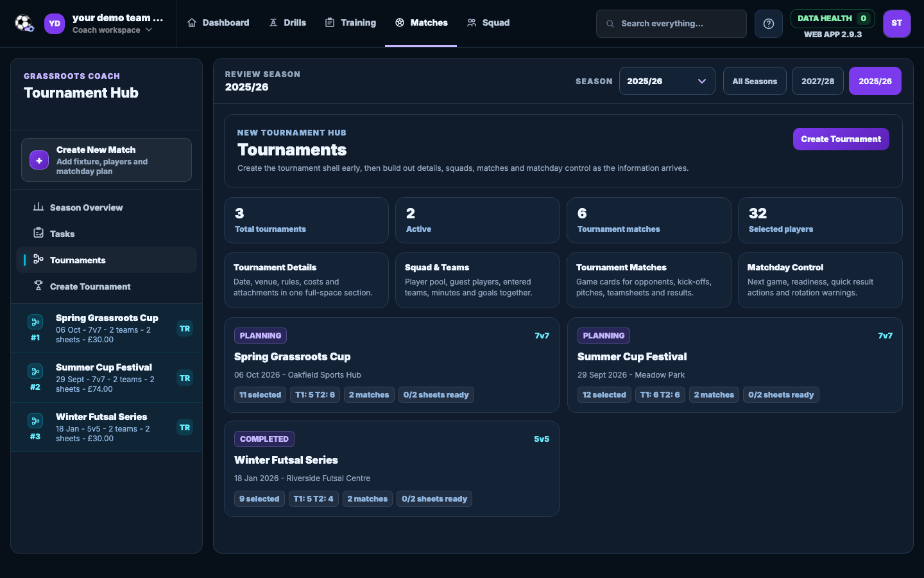Click the TR badge on Spring Grassroots Cup

coord(185,329)
